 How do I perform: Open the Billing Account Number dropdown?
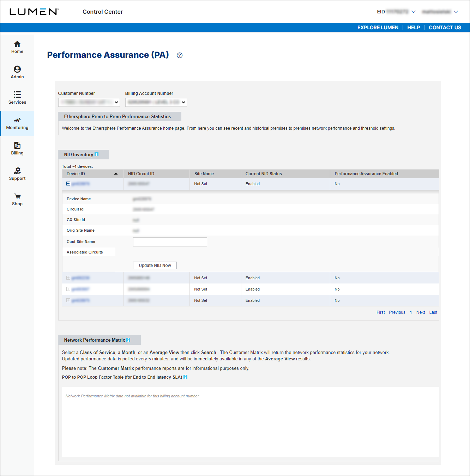coord(156,102)
